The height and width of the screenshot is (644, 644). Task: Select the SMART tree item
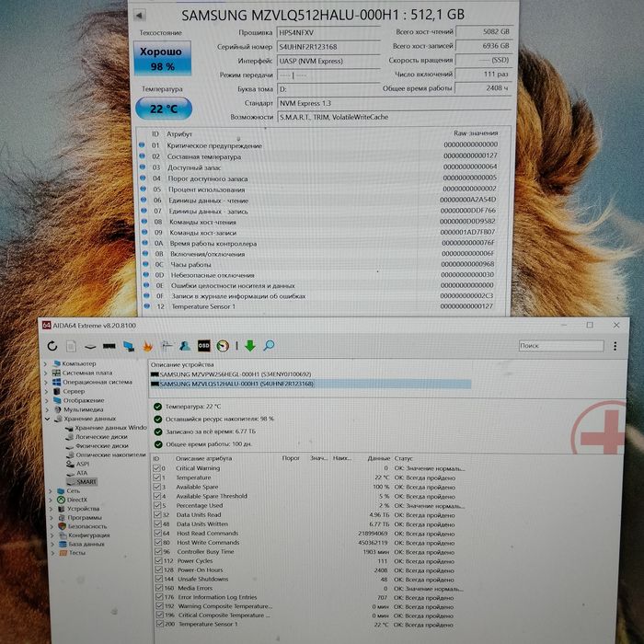pos(86,482)
